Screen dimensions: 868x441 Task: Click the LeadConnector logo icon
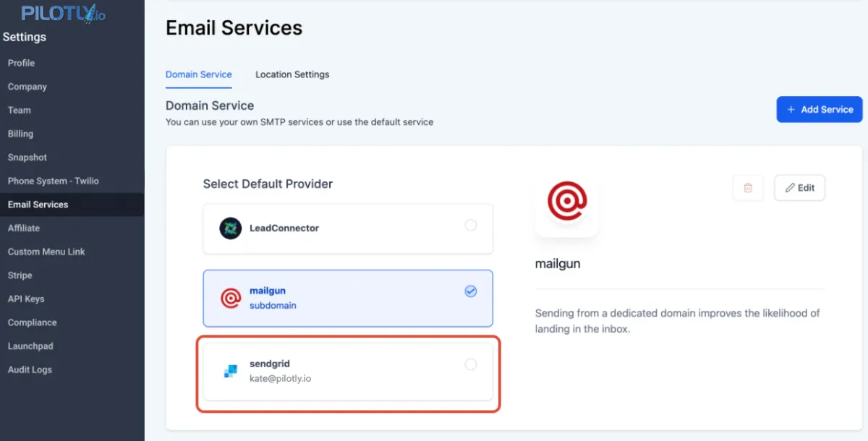(x=230, y=228)
